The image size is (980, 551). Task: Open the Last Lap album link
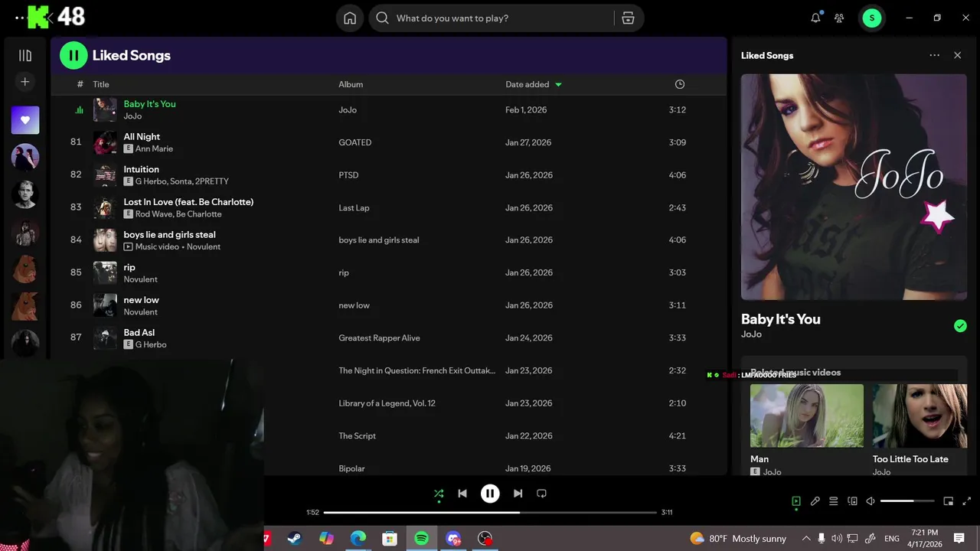(354, 207)
